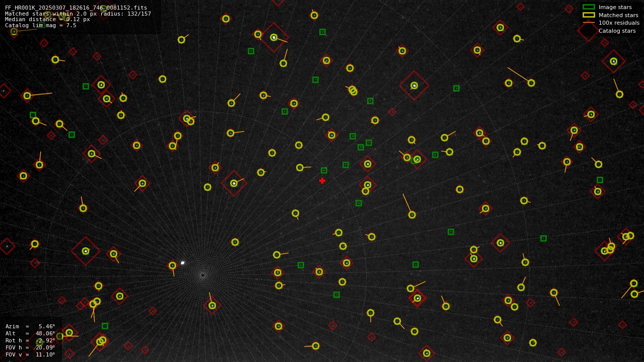This screenshot has height=362, width=644.
Task: Click the yellow Matched stars legend square
Action: [589, 15]
